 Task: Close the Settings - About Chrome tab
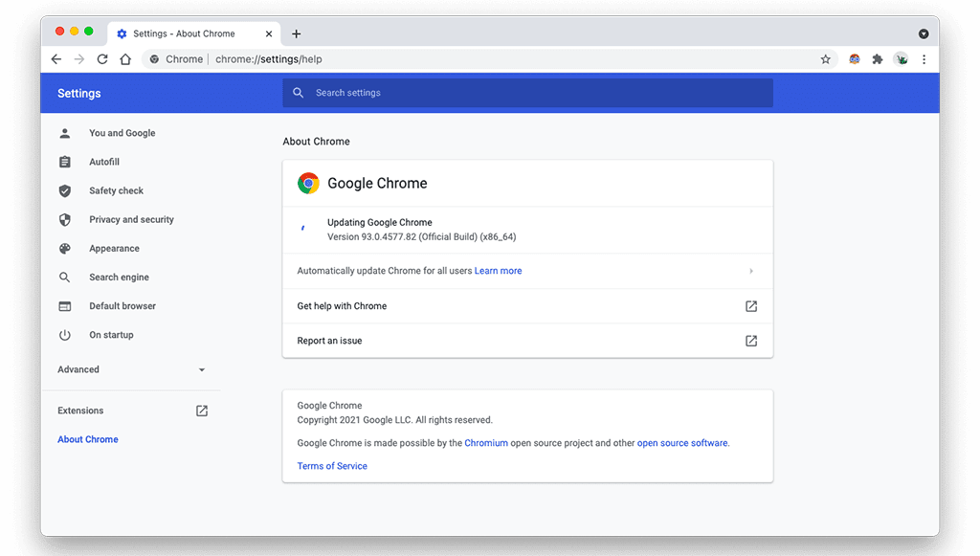[x=269, y=33]
